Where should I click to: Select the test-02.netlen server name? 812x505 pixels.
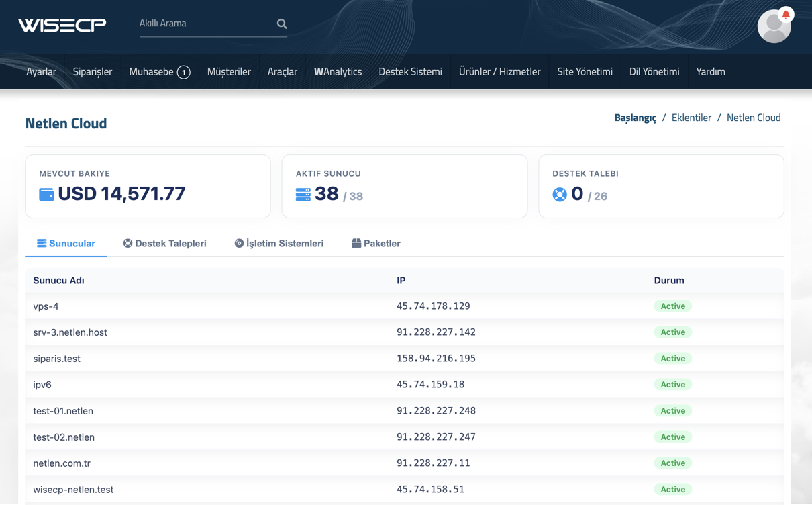click(x=64, y=437)
